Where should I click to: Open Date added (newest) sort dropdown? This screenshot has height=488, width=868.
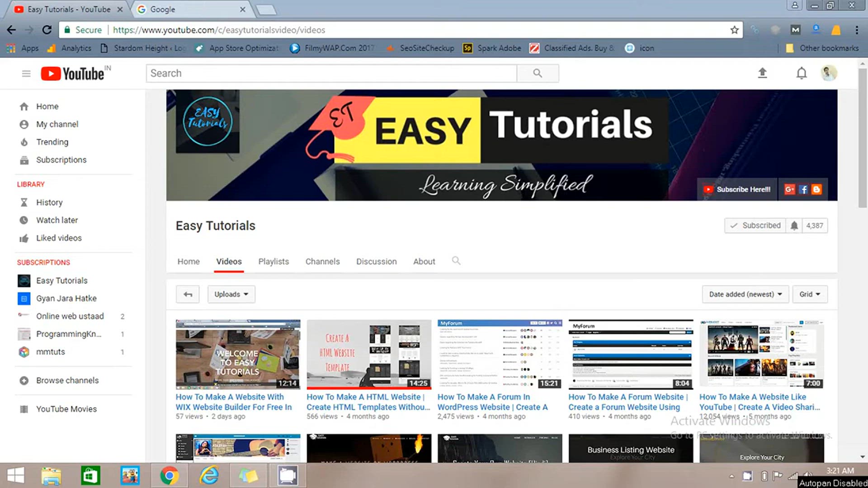[745, 294]
